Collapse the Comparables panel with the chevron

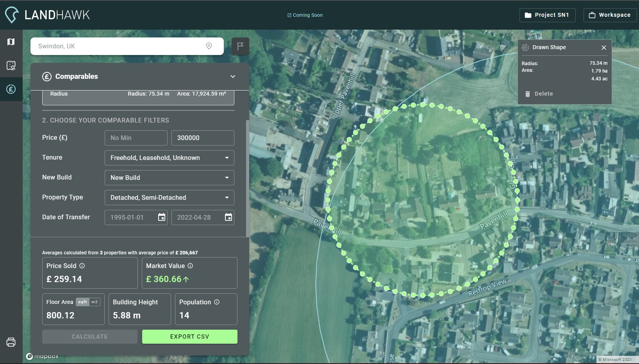[x=233, y=76]
